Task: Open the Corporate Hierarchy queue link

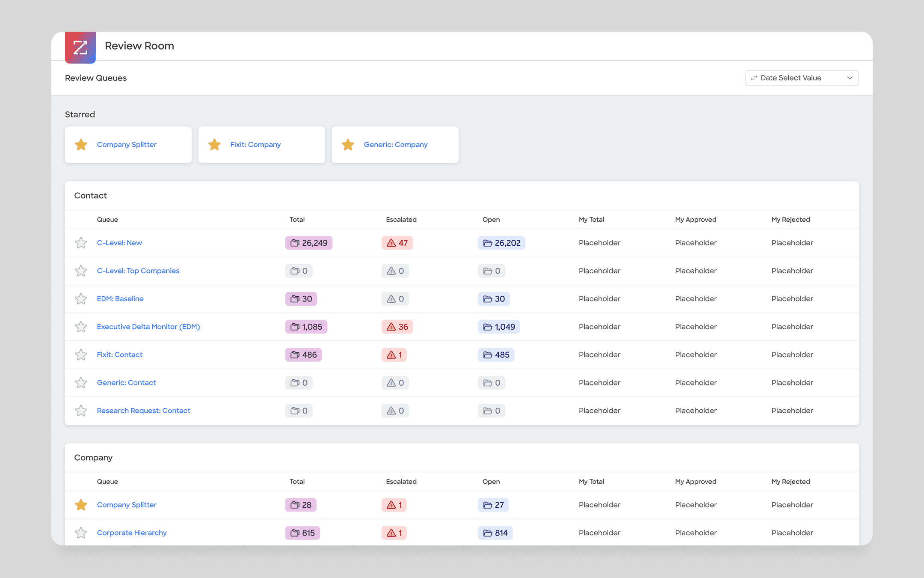Action: [132, 533]
